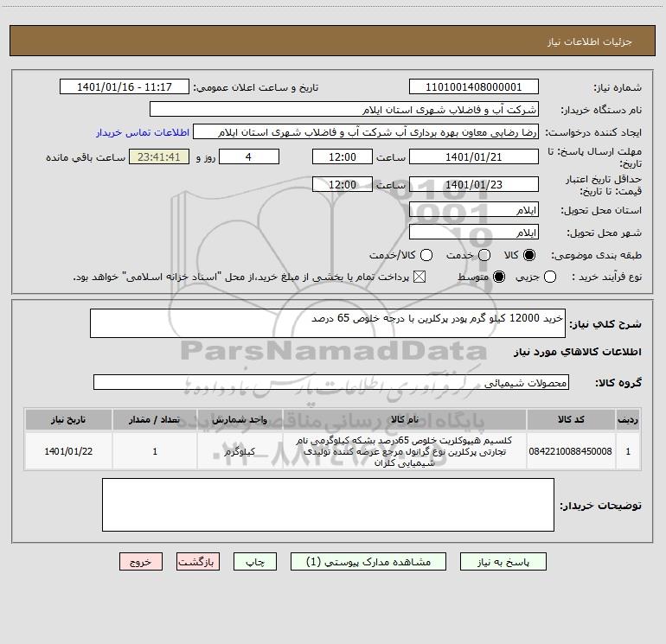Click the چاپ print button
This screenshot has width=666, height=644.
255,562
